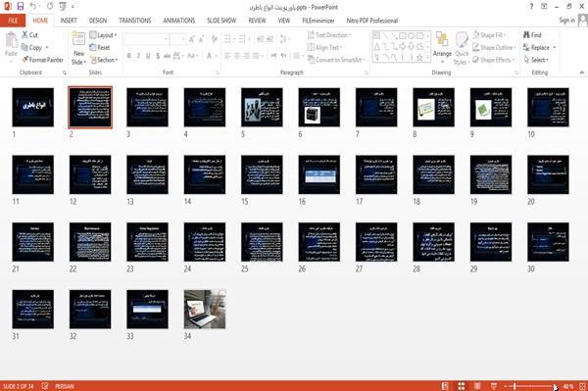Reset the slide layout
This screenshot has width=588, height=391.
point(100,48)
